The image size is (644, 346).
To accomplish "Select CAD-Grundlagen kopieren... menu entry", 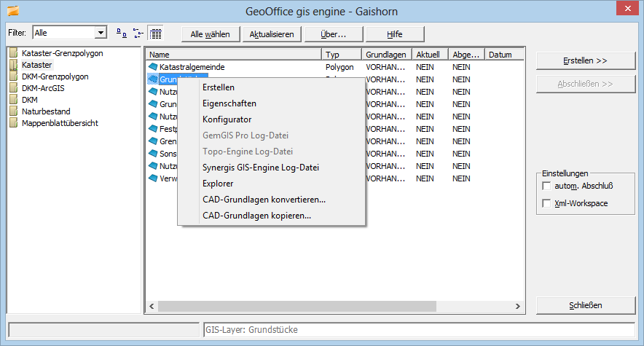I will click(x=256, y=216).
